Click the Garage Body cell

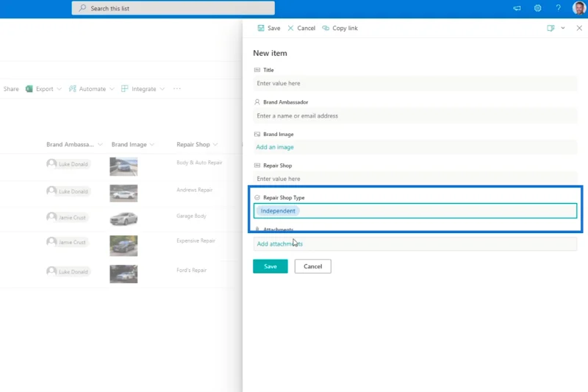pos(192,216)
